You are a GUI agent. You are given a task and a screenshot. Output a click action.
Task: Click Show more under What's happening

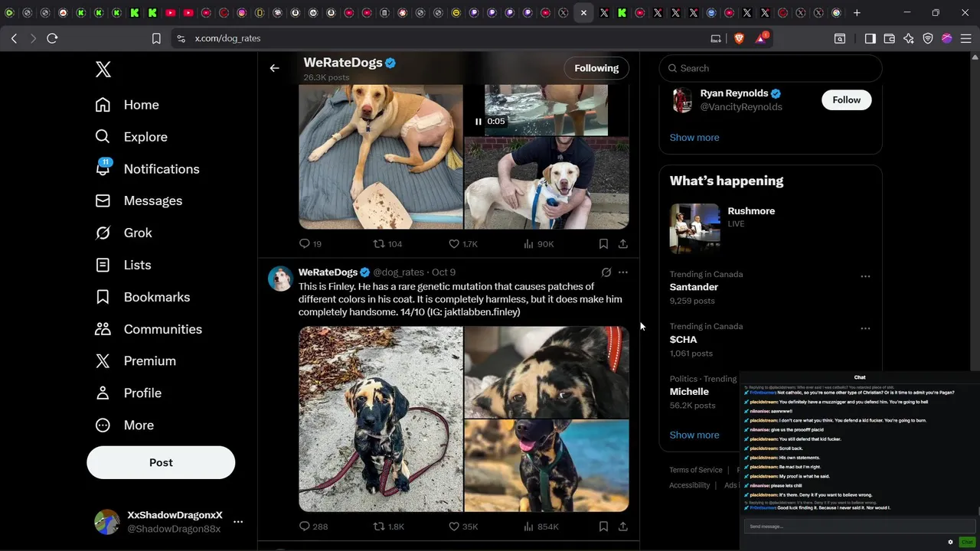(x=694, y=435)
